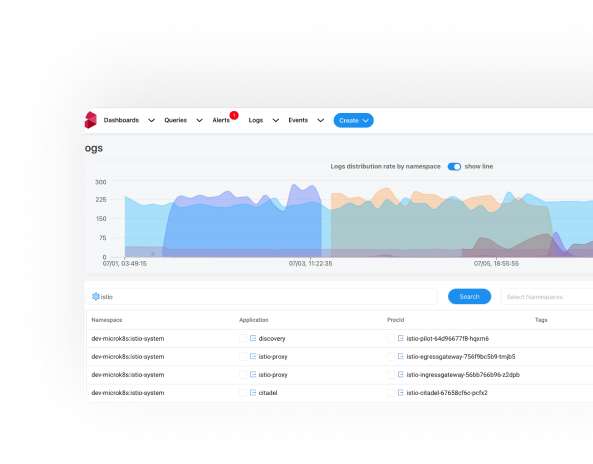Click the blue Search button
593x464 pixels.
469,296
